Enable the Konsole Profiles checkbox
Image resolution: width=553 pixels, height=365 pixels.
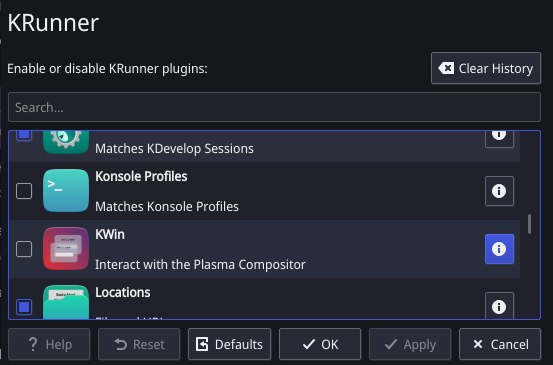[x=24, y=191]
